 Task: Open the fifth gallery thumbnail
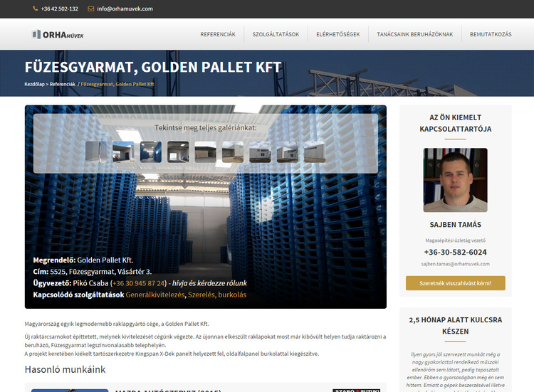click(x=205, y=152)
